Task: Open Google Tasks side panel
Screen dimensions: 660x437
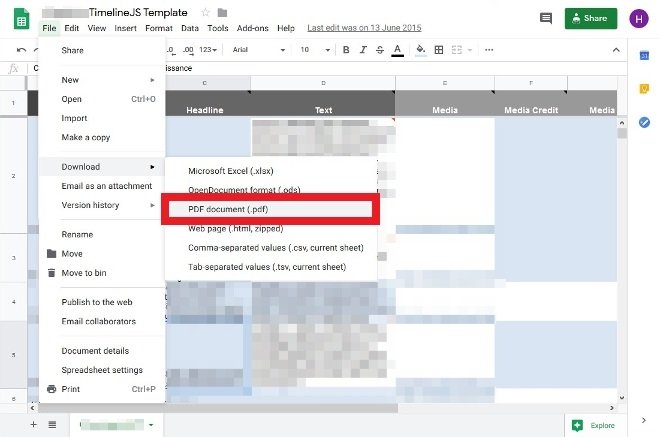Action: (x=644, y=122)
